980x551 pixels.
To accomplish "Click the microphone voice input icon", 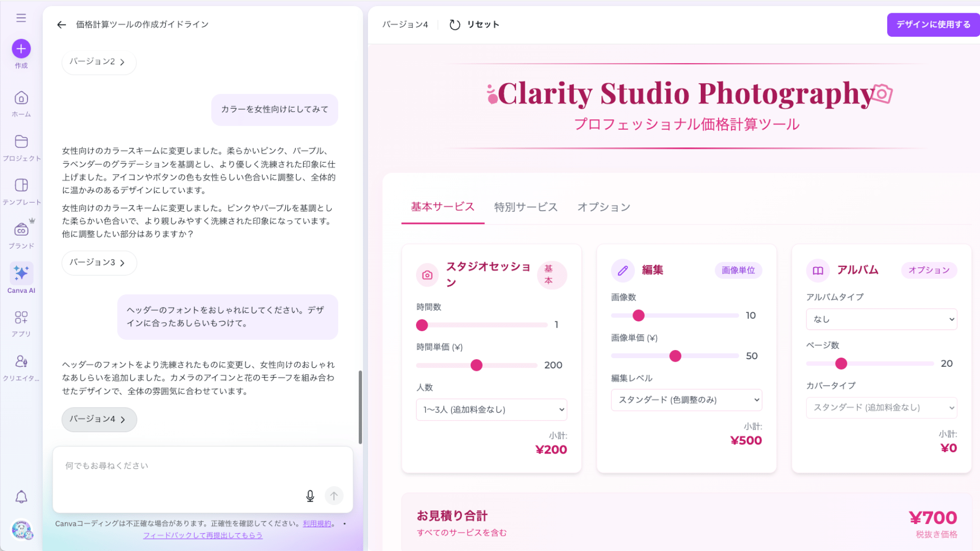I will click(310, 496).
